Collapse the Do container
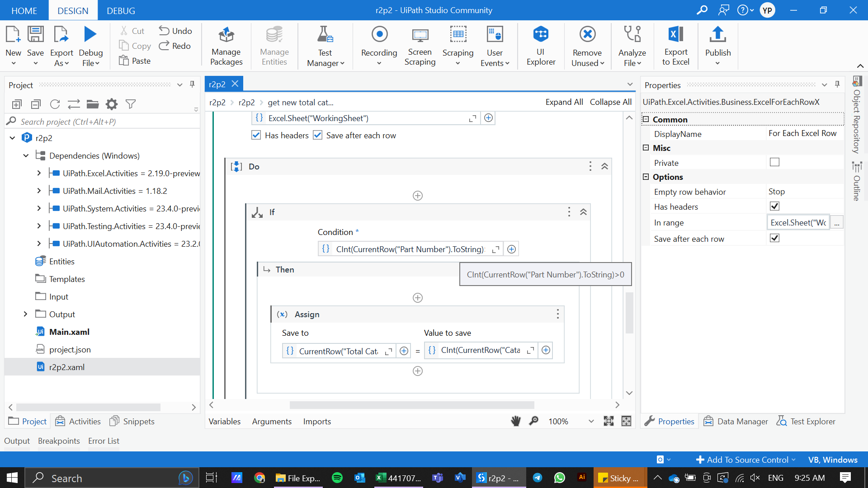This screenshot has height=488, width=868. [x=604, y=166]
